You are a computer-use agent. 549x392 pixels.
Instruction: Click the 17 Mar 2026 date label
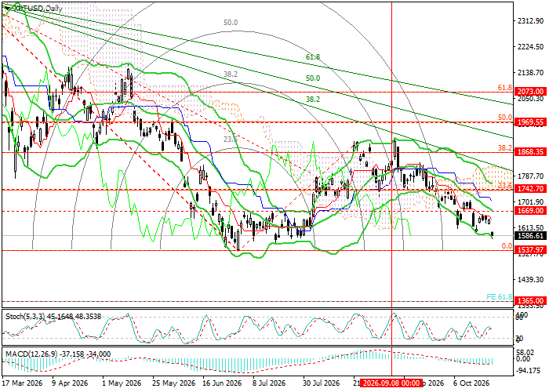pos(23,383)
